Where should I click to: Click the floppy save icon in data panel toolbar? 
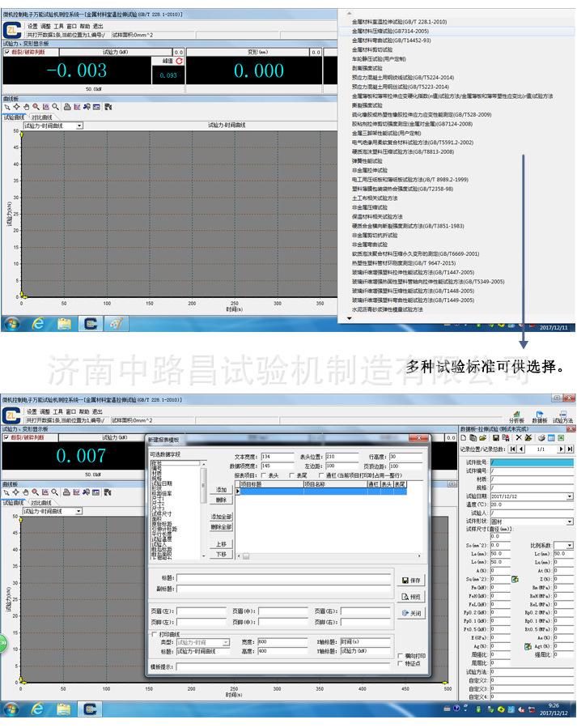click(496, 438)
